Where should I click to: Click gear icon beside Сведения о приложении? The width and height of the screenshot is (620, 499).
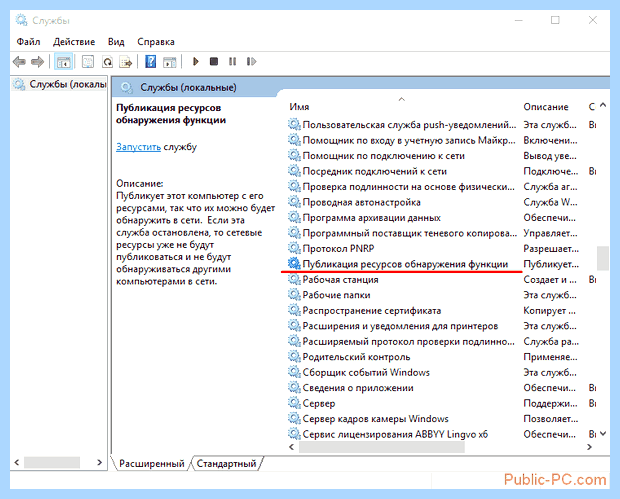(294, 387)
